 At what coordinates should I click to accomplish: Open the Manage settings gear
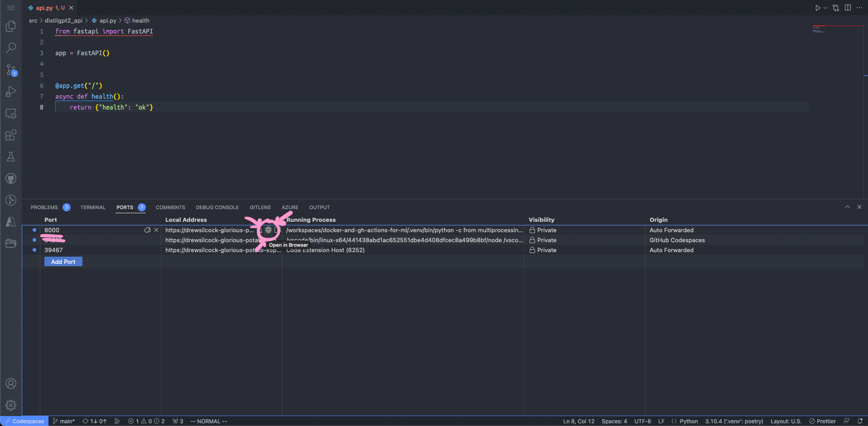tap(11, 405)
